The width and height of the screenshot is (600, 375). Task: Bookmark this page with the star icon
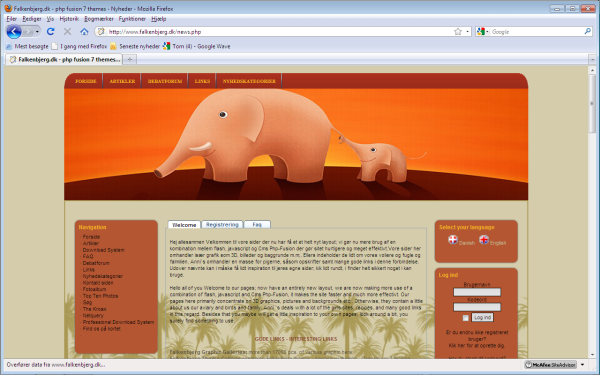pyautogui.click(x=458, y=32)
